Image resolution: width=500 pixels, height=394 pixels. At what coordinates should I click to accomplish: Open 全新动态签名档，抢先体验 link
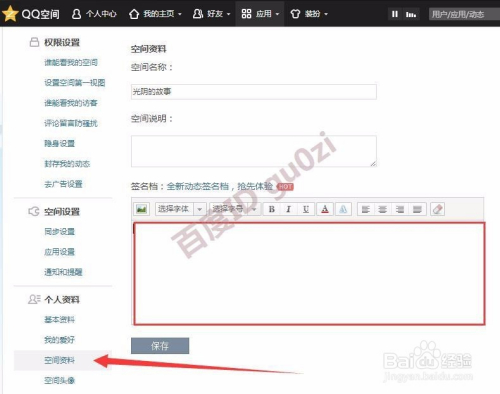click(220, 186)
